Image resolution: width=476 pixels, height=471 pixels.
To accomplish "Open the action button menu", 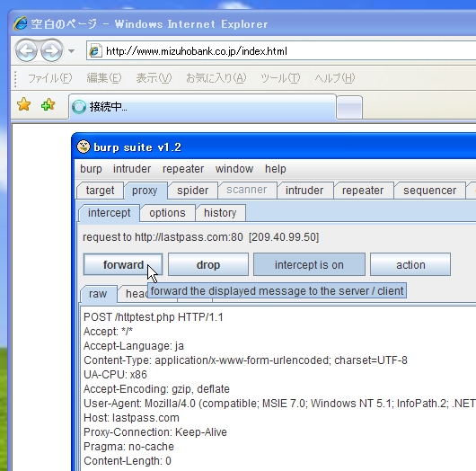I will (410, 264).
